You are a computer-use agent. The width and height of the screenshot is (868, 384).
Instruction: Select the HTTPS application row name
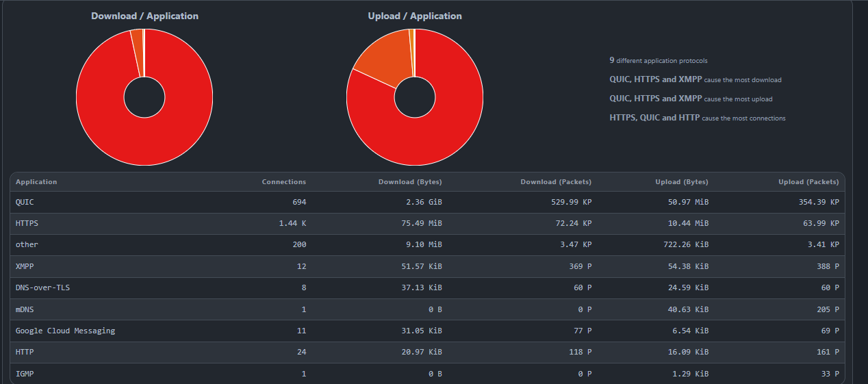click(27, 224)
